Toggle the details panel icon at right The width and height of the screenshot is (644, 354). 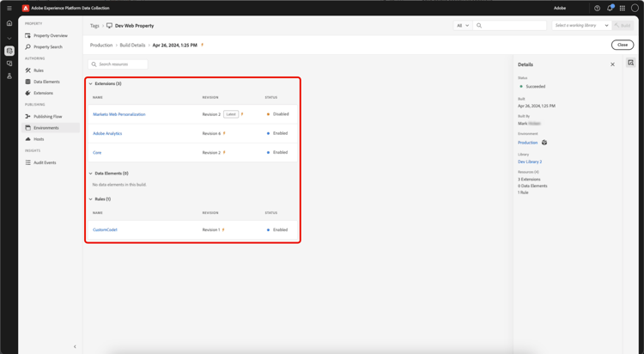click(x=630, y=63)
